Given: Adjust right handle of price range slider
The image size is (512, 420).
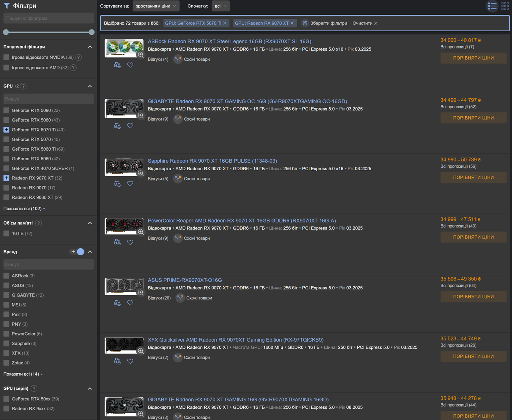Looking at the screenshot, I should 92,32.
